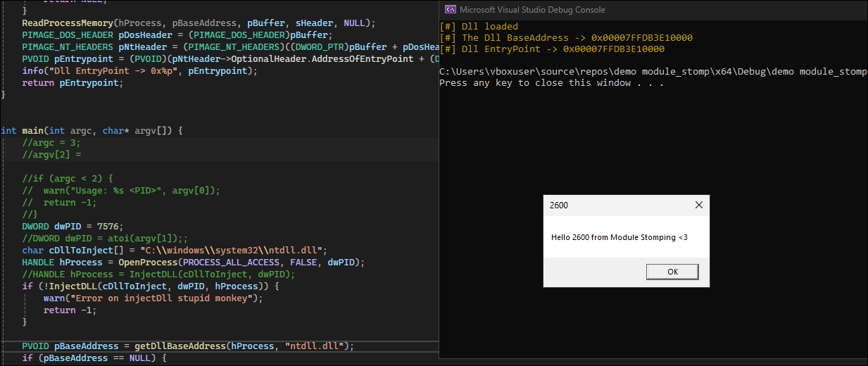
Task: Click the warn("Error on injectDll stupid monkey") line
Action: (153, 298)
